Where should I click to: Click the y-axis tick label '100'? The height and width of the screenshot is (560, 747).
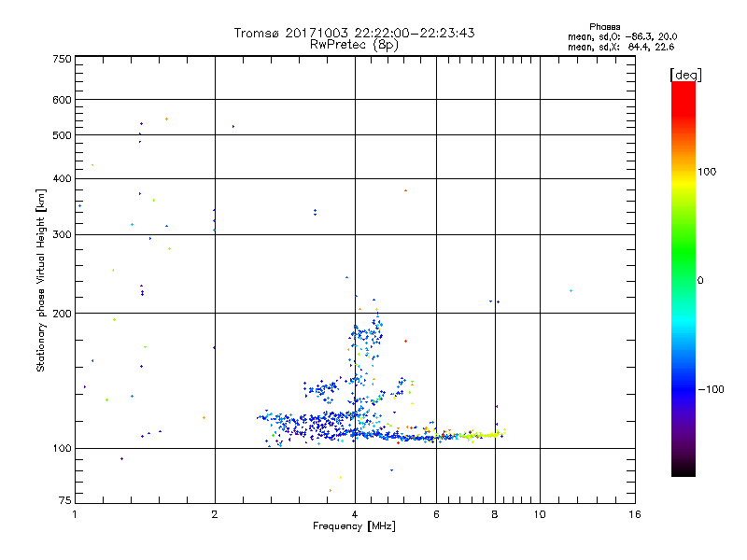(x=62, y=449)
